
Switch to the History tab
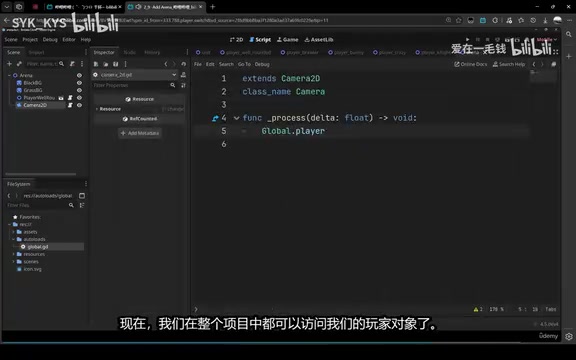coord(152,53)
